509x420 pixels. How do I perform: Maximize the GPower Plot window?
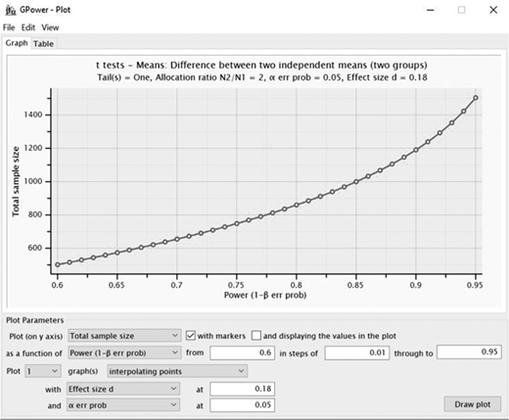tap(461, 10)
